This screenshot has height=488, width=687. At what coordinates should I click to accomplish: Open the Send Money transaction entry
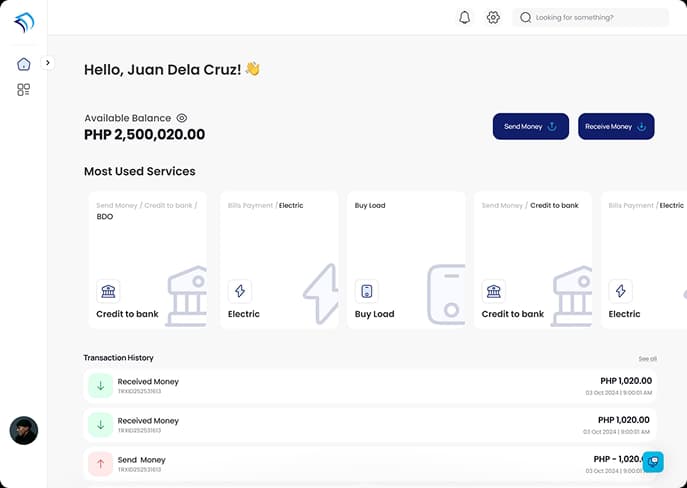[x=370, y=463]
